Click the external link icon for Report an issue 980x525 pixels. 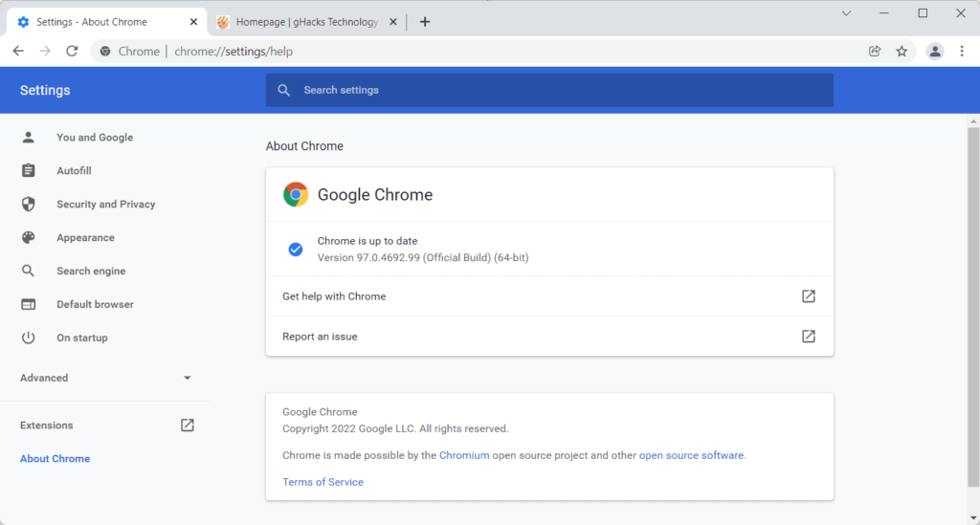(x=808, y=336)
